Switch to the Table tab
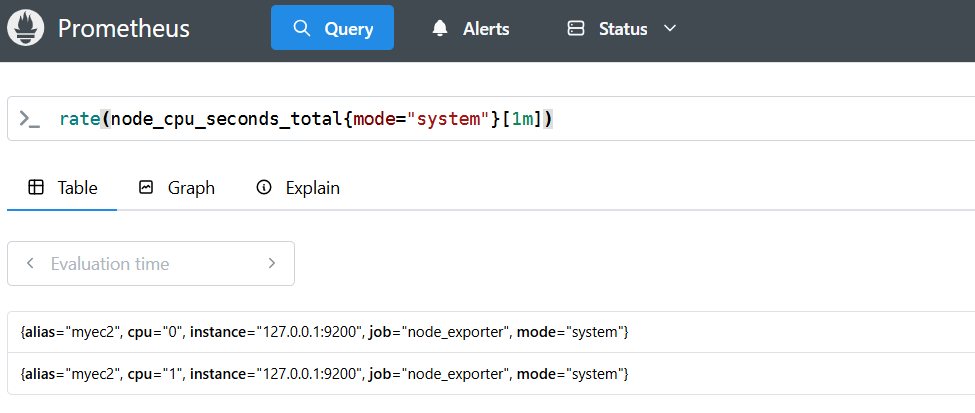 62,187
